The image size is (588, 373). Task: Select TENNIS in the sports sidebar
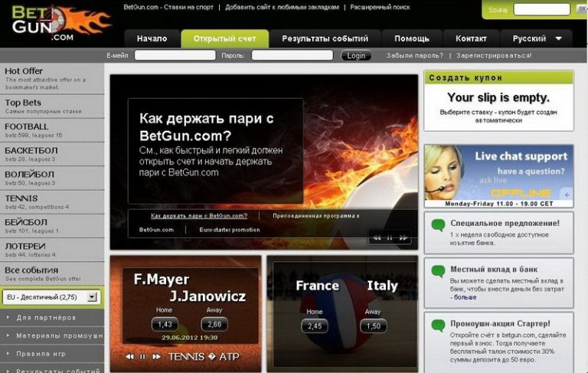[52, 202]
